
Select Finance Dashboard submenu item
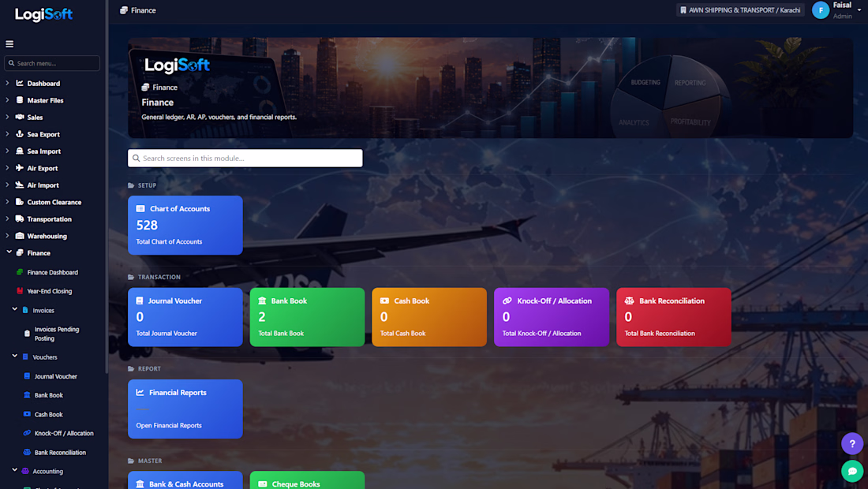click(52, 272)
